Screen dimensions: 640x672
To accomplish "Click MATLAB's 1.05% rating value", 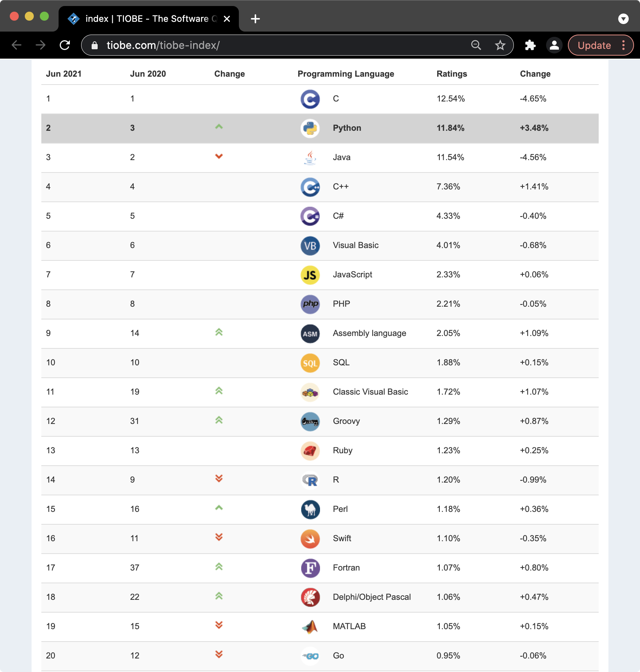I will [448, 627].
